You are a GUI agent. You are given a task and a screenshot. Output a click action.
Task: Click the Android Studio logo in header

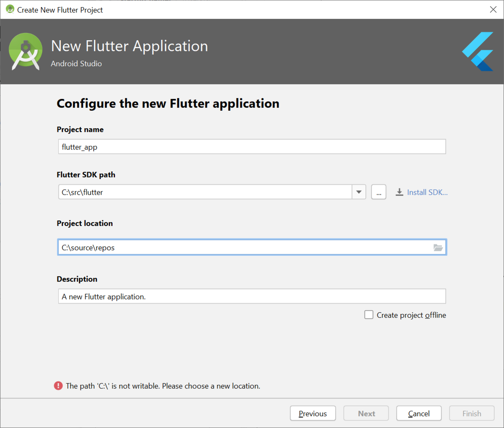pos(26,52)
